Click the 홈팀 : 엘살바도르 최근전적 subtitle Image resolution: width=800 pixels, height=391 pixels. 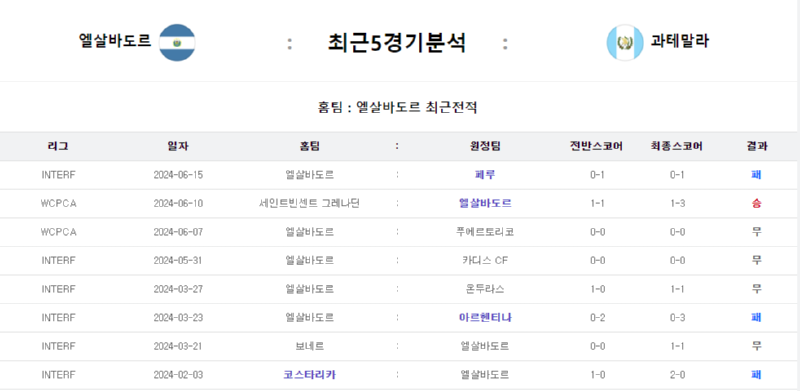(397, 108)
